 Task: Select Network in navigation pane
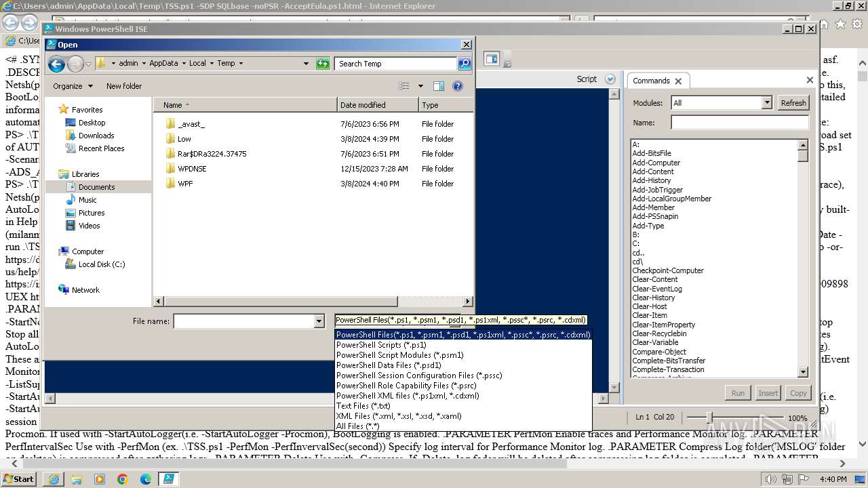pyautogui.click(x=85, y=290)
